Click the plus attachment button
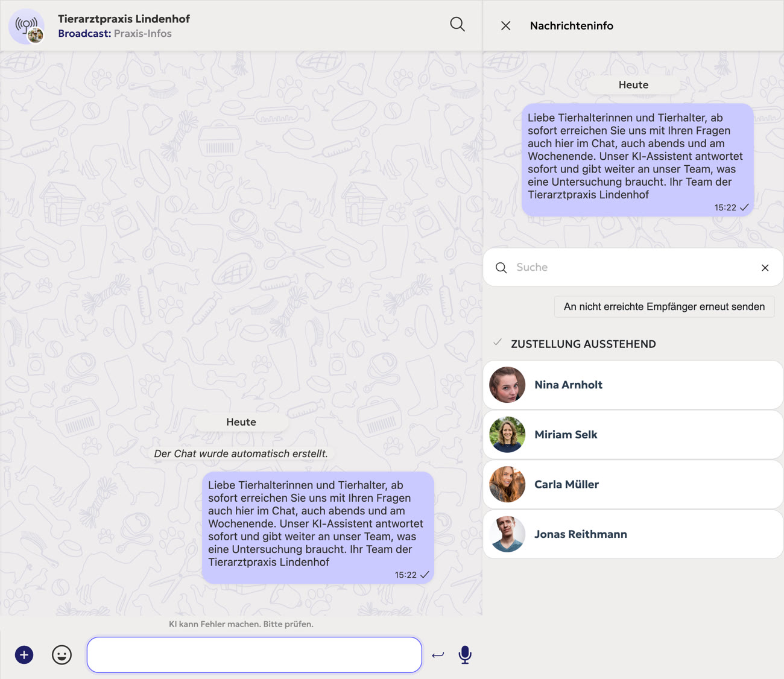 [24, 655]
